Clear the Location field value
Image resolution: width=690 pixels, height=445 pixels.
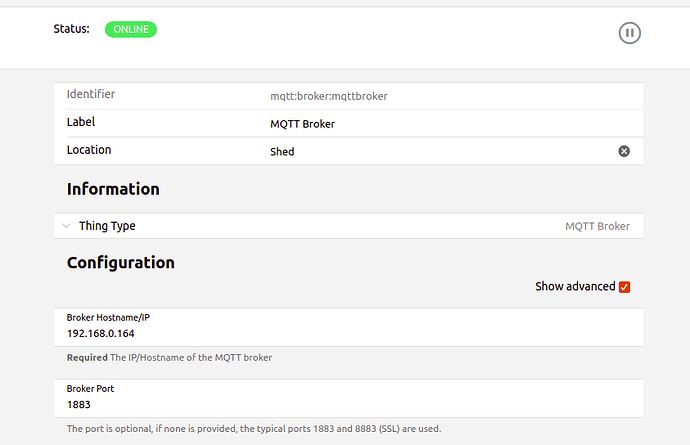(624, 151)
